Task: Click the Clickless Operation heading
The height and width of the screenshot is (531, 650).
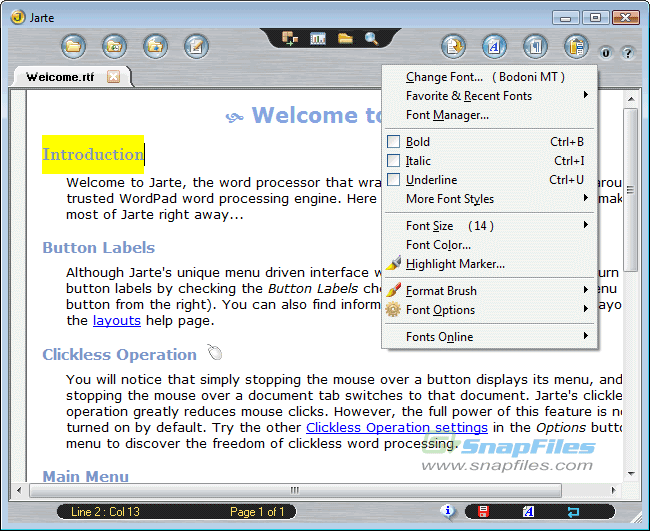Action: (x=119, y=354)
